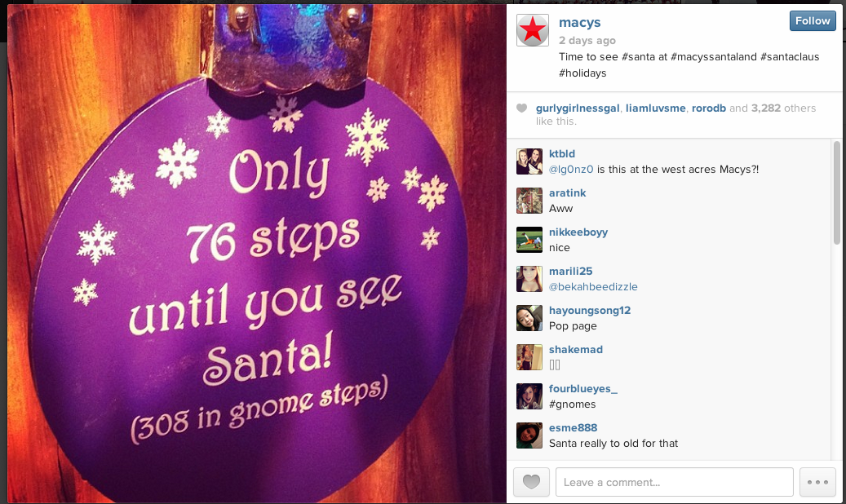The height and width of the screenshot is (504, 846).
Task: Like the post with heart button
Action: (531, 482)
